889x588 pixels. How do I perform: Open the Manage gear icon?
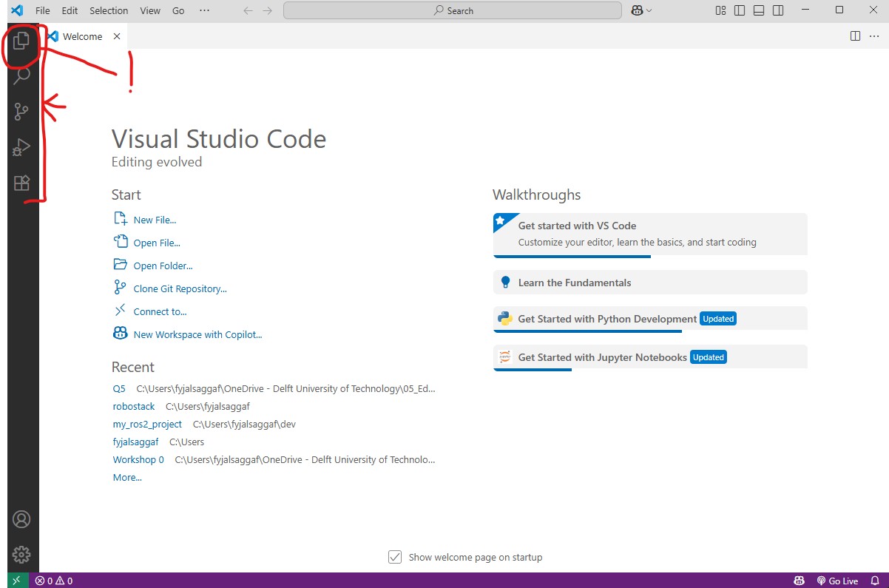coord(21,554)
